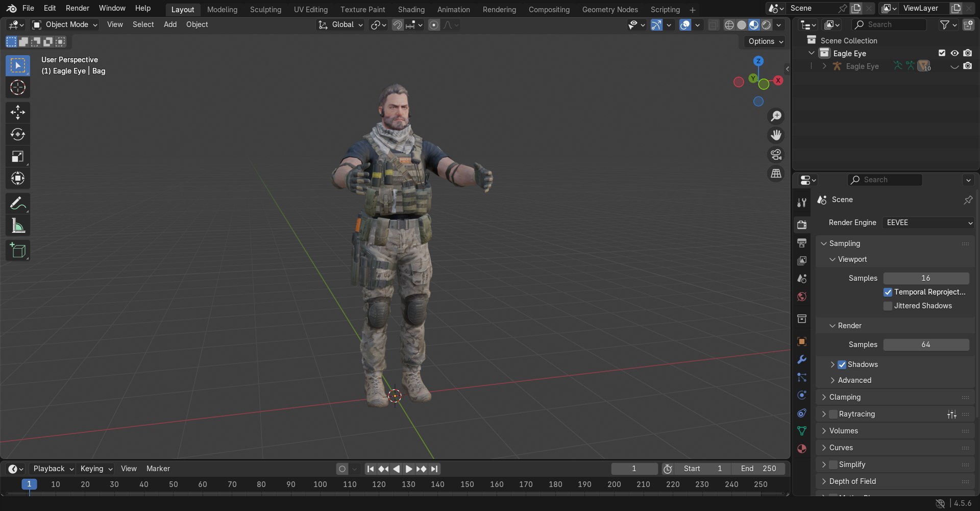Open the Render menu

78,8
